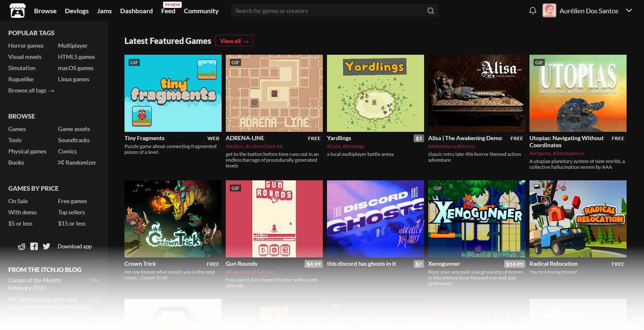
Task: Open the Visual novels tag
Action: [x=25, y=57]
